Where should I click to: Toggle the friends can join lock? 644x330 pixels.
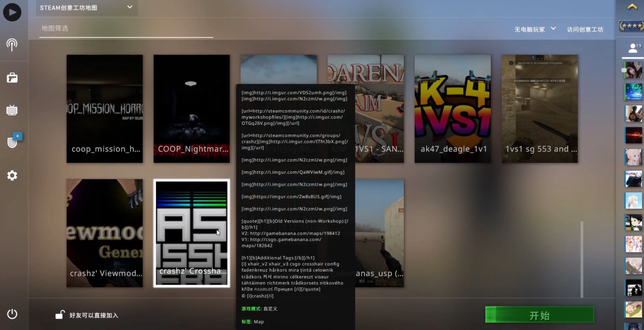coord(60,315)
